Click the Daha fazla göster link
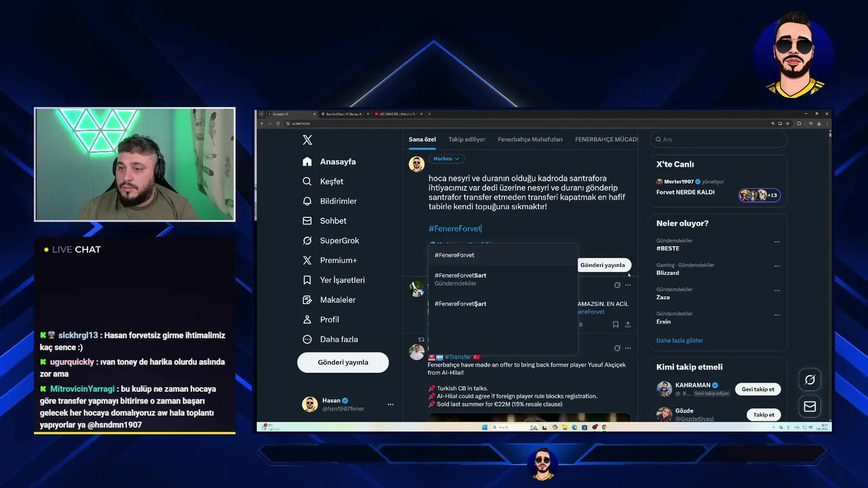This screenshot has width=868, height=488. point(680,341)
